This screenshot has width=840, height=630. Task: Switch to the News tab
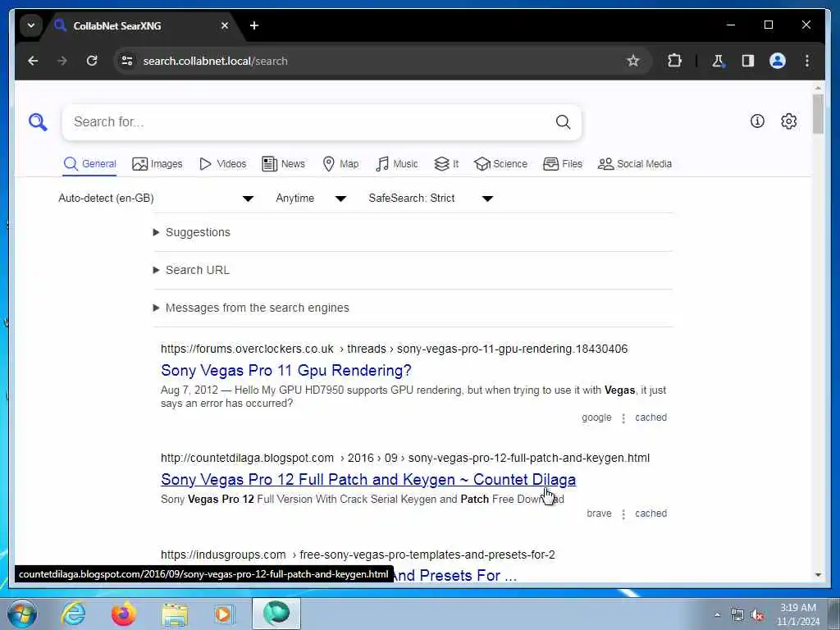pos(283,164)
